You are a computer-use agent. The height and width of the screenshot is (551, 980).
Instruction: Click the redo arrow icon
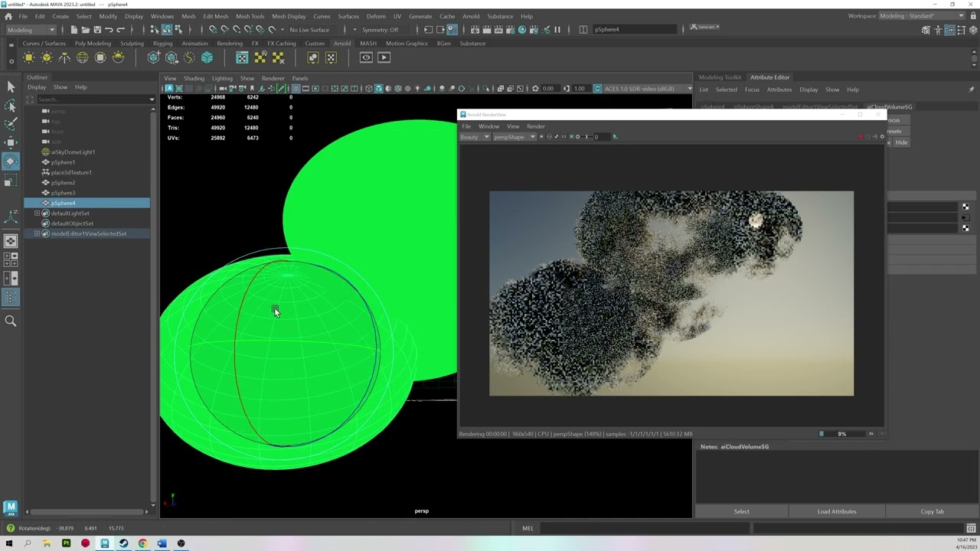120,30
